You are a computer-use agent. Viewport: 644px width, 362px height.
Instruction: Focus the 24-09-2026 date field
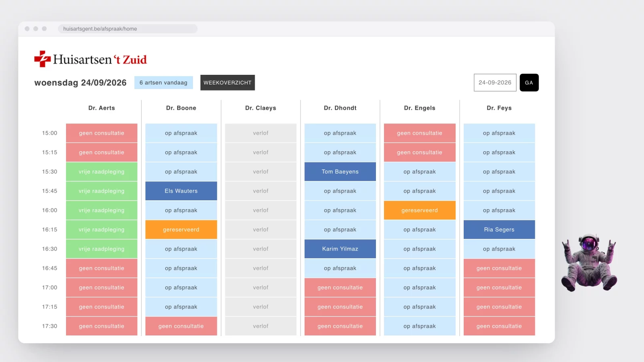point(495,82)
